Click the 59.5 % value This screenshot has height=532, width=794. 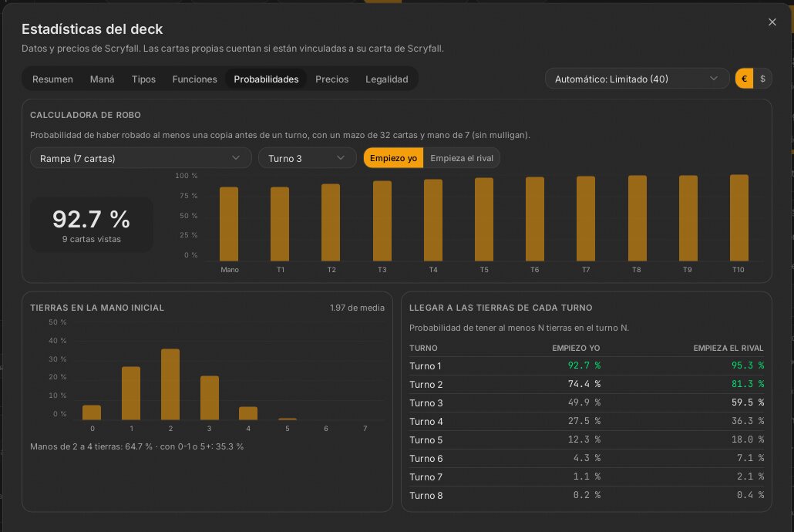click(x=748, y=402)
